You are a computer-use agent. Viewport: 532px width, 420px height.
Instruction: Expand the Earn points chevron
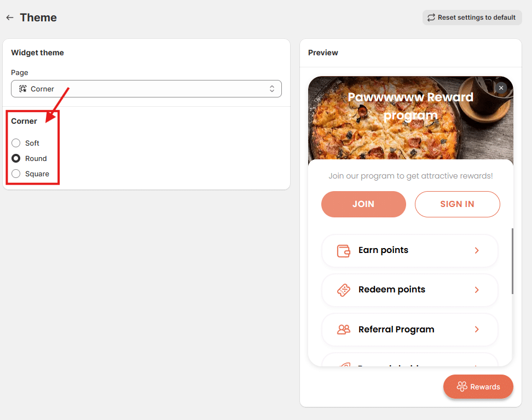click(477, 250)
